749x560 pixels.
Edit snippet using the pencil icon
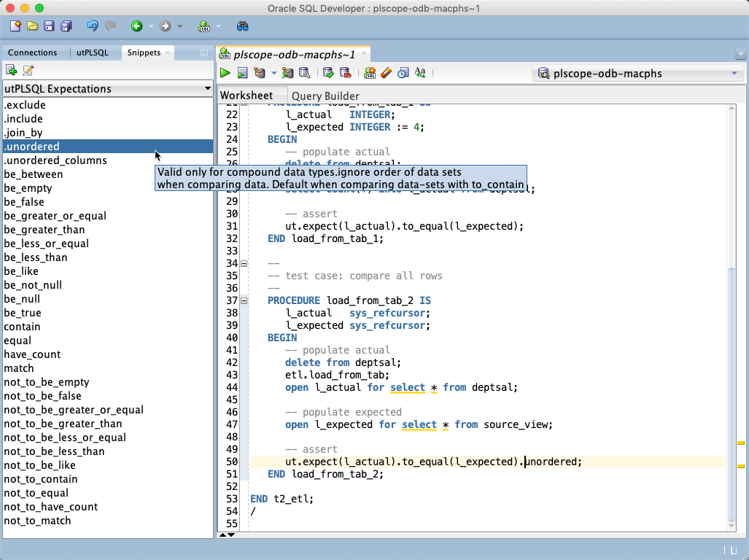click(x=28, y=69)
